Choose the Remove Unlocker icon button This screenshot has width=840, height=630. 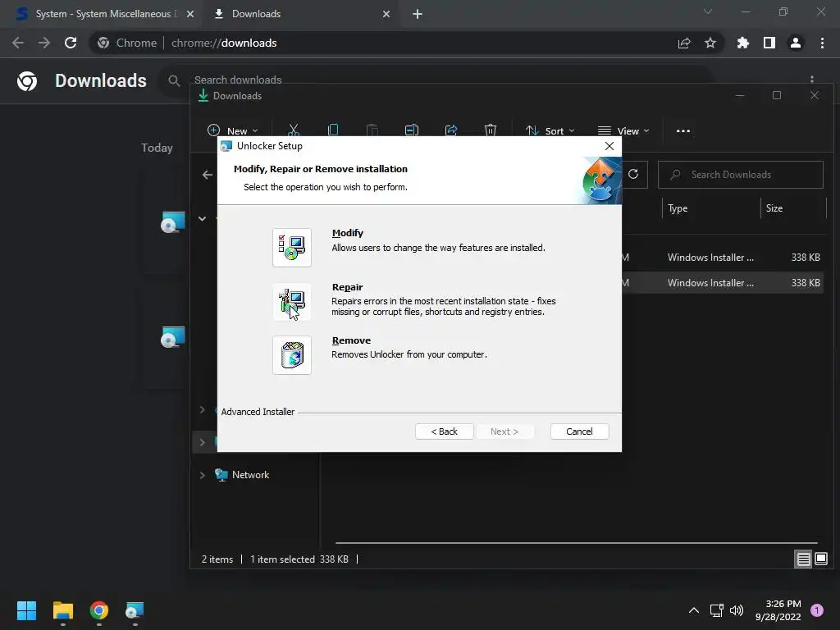tap(291, 354)
